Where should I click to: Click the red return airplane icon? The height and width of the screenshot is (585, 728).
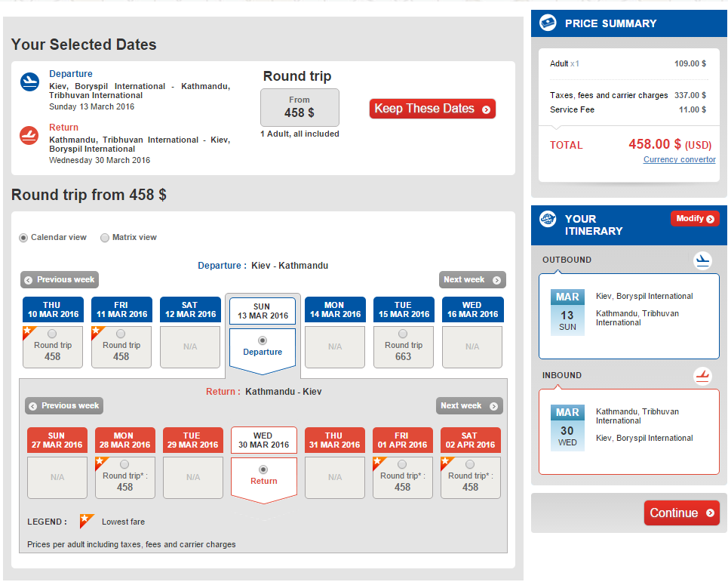coord(29,134)
